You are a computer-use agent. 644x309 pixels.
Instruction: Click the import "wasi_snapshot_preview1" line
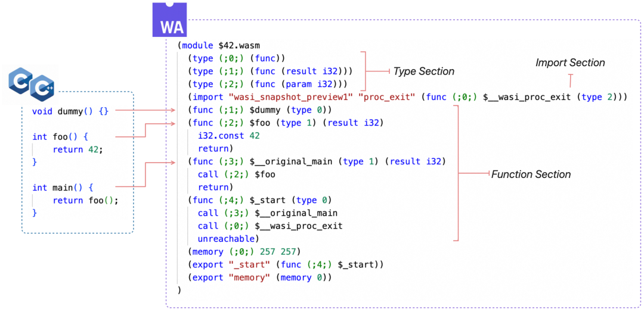[407, 97]
